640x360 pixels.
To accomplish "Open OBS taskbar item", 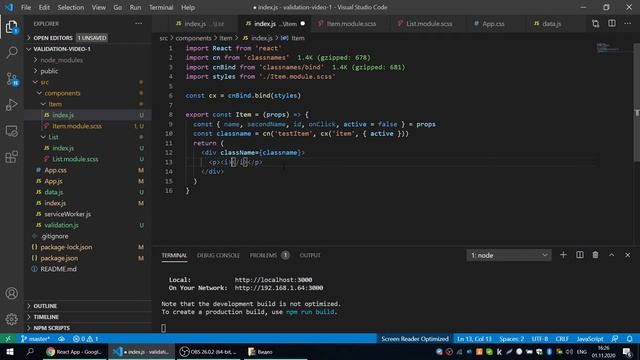I will [x=208, y=352].
